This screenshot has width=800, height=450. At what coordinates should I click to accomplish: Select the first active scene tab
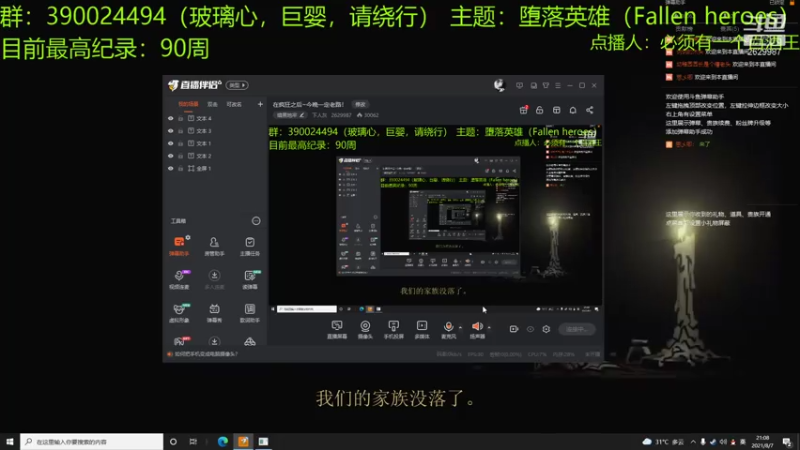(188, 105)
